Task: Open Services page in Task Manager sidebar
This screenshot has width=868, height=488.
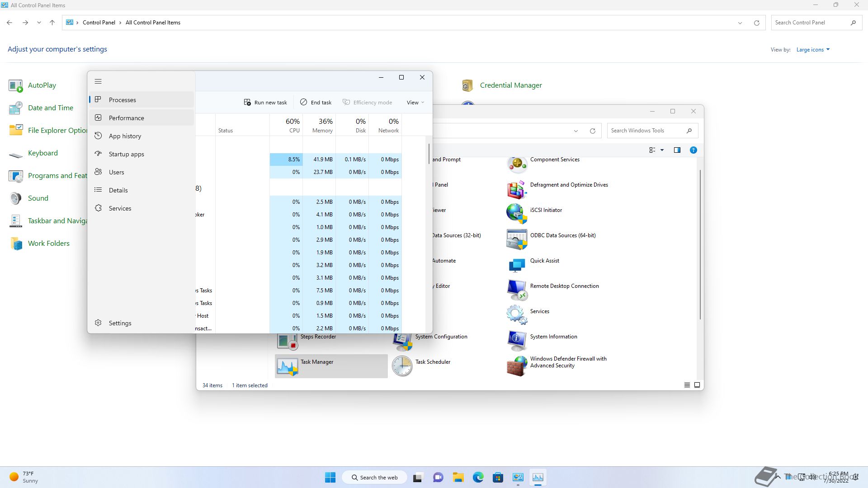Action: point(142,208)
